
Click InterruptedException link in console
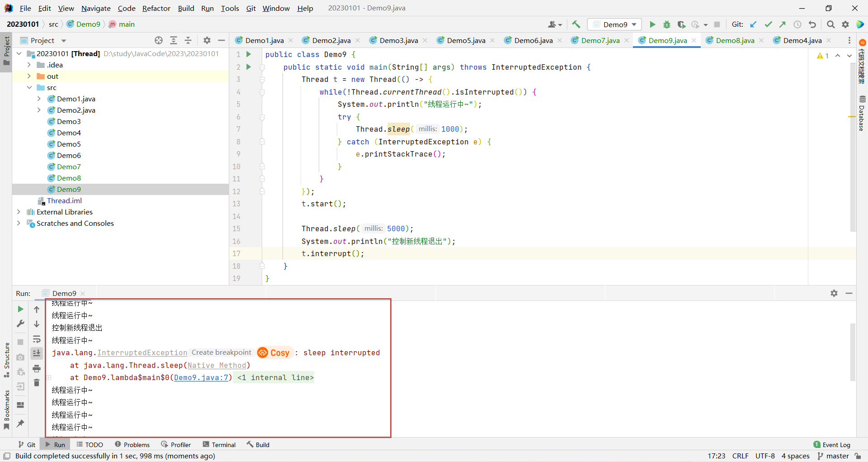(x=142, y=352)
